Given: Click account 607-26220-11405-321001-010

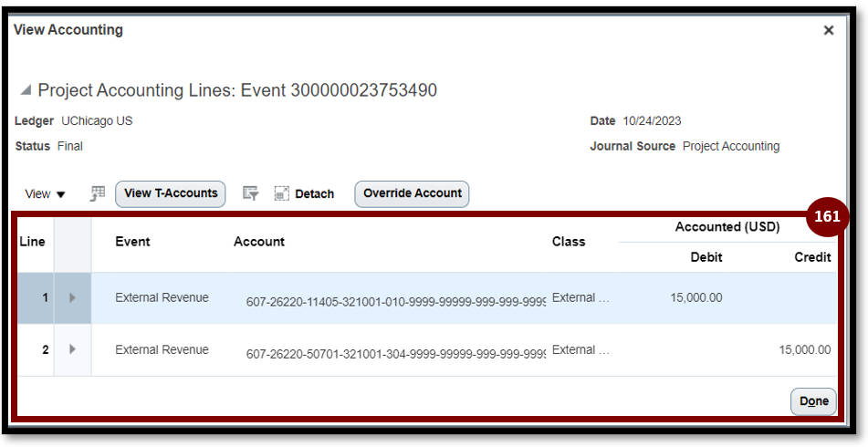Looking at the screenshot, I should pos(396,302).
